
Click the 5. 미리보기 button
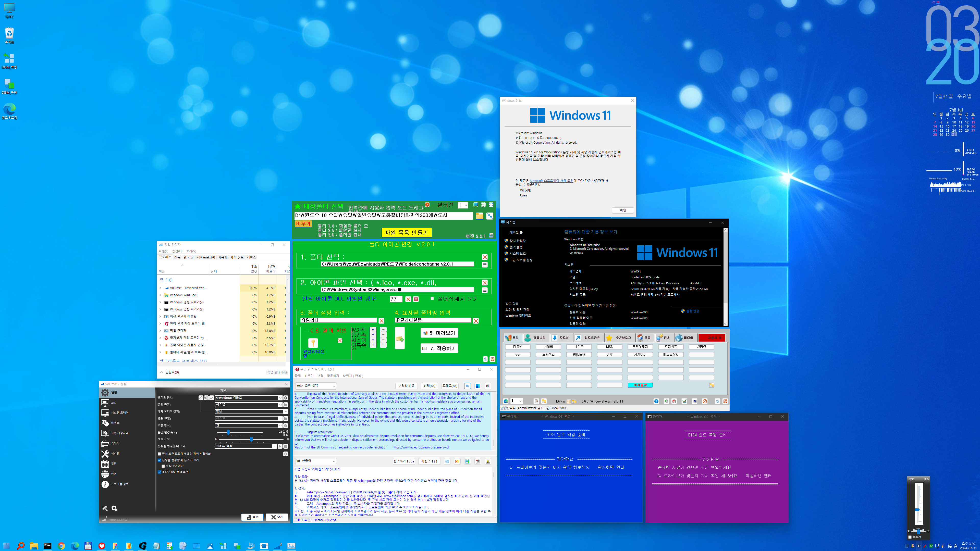pos(439,333)
